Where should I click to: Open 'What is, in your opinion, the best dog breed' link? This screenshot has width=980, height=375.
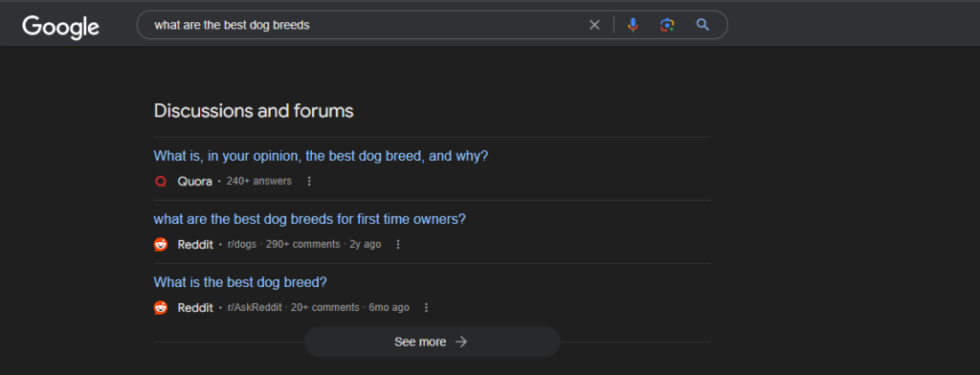(x=321, y=156)
